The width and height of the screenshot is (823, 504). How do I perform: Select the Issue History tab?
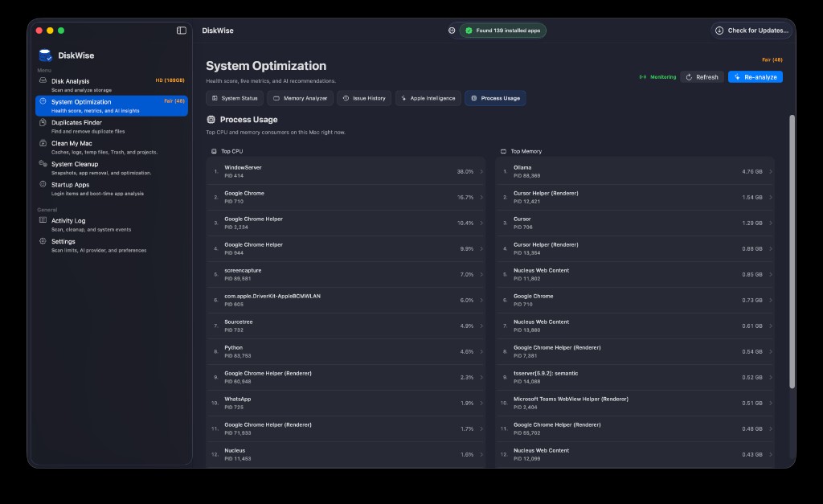(364, 98)
